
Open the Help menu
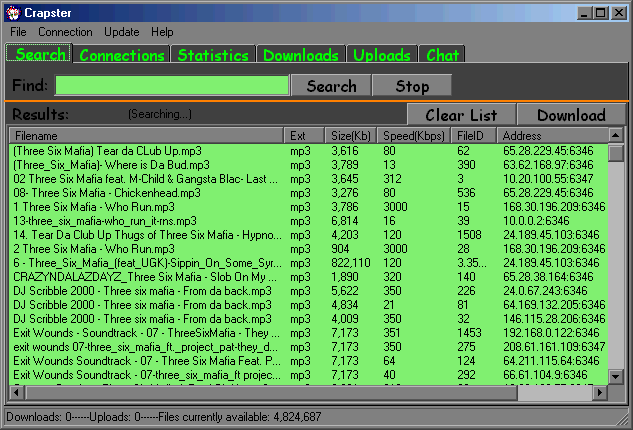pos(162,32)
